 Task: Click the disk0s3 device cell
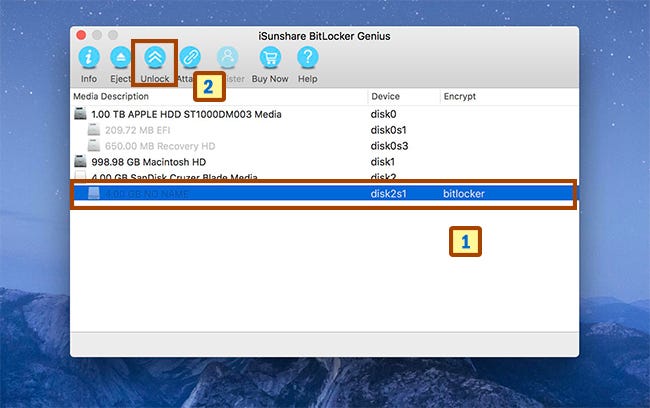tap(389, 146)
